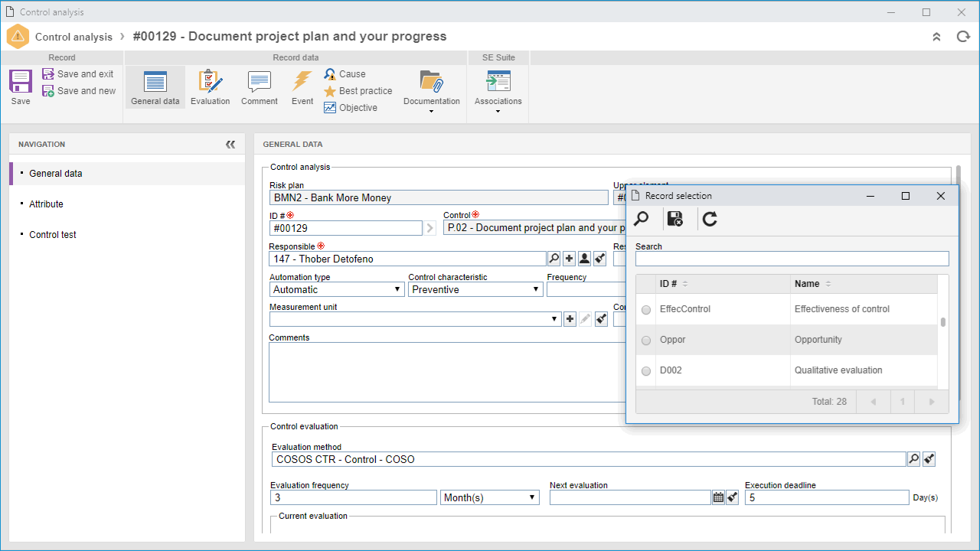Open the Comment speech bubble icon
This screenshot has width=980, height=551.
pos(260,81)
